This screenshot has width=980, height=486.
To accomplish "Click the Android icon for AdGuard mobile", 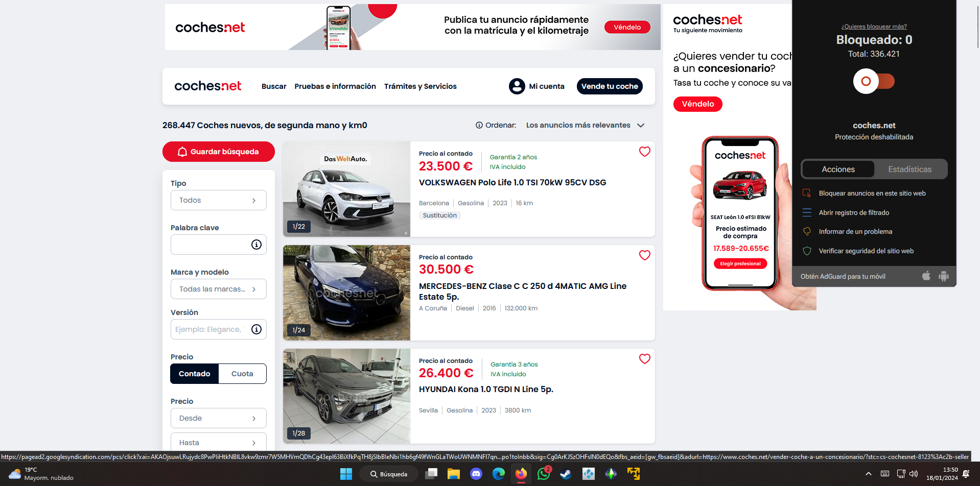I will point(944,276).
